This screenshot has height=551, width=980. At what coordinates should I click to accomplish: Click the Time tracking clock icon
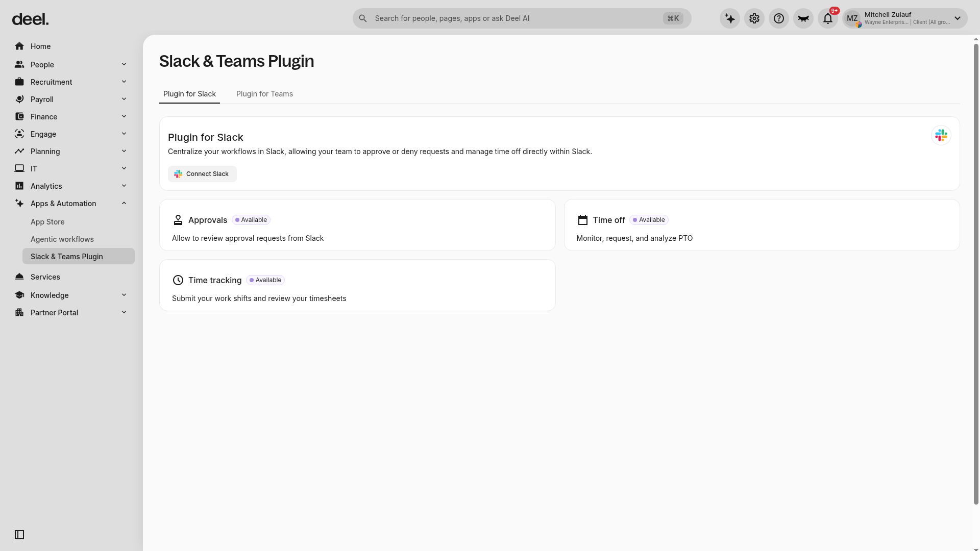[x=178, y=280]
